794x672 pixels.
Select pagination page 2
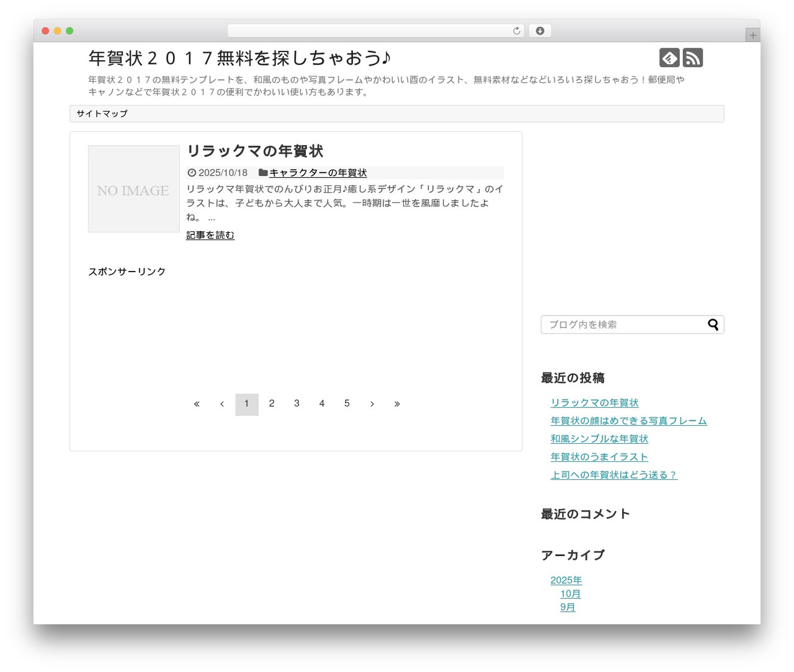[x=272, y=404]
